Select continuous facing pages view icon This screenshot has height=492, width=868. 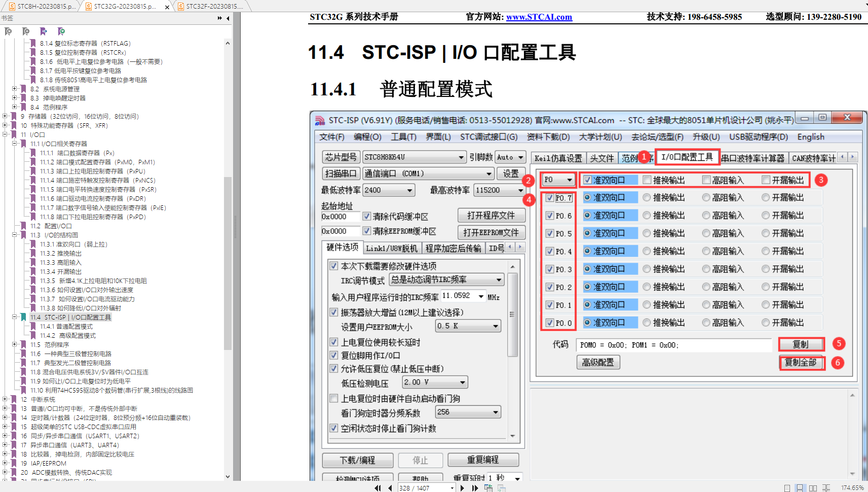point(826,488)
